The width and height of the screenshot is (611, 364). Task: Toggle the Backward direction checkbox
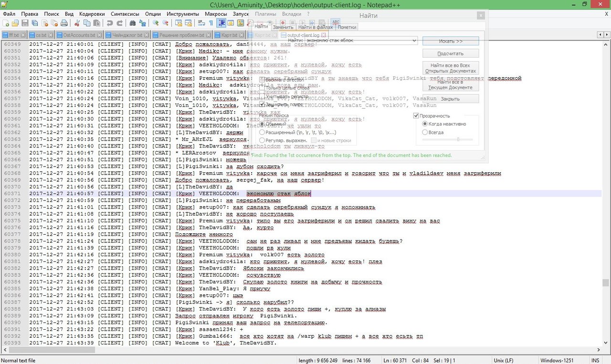(x=262, y=80)
